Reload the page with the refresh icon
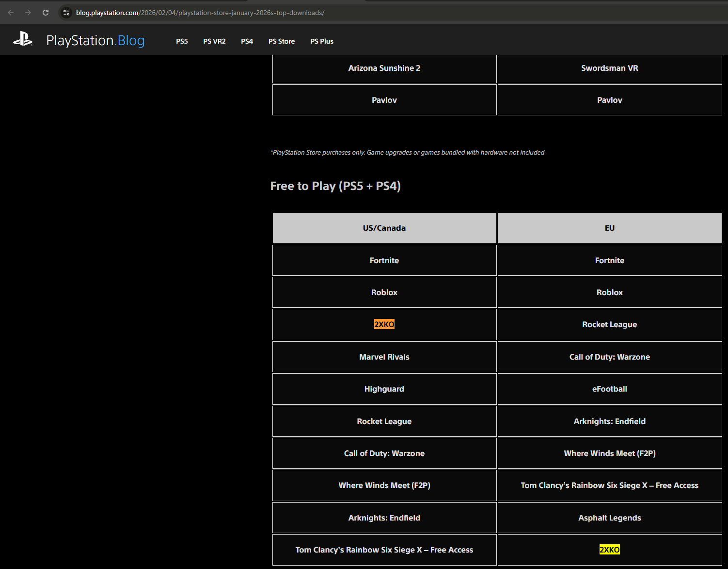The image size is (728, 569). click(x=46, y=13)
